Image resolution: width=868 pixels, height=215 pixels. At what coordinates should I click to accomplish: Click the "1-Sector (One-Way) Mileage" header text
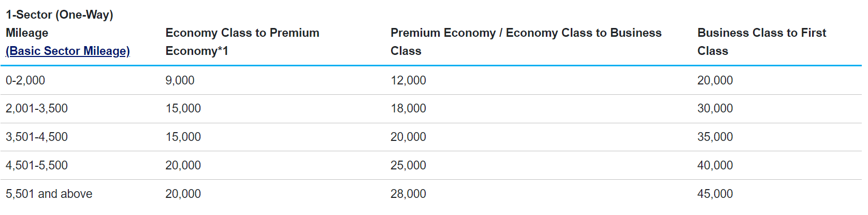[x=59, y=15]
